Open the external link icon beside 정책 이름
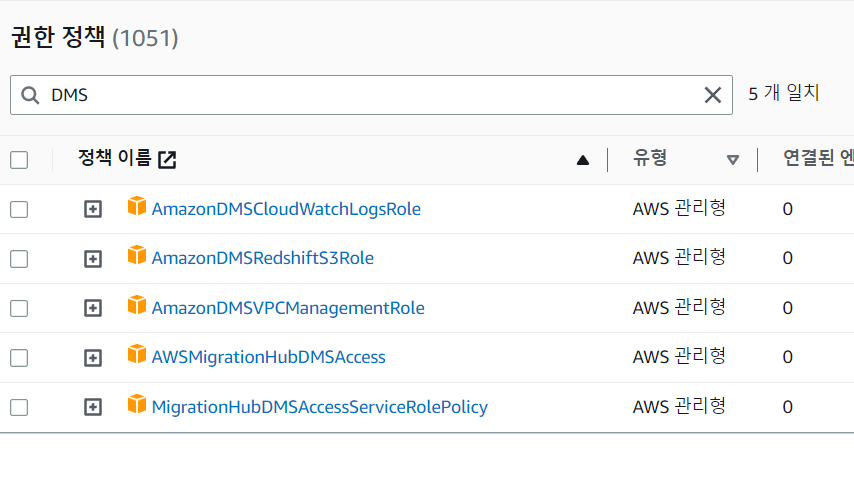The image size is (854, 486). (x=167, y=160)
